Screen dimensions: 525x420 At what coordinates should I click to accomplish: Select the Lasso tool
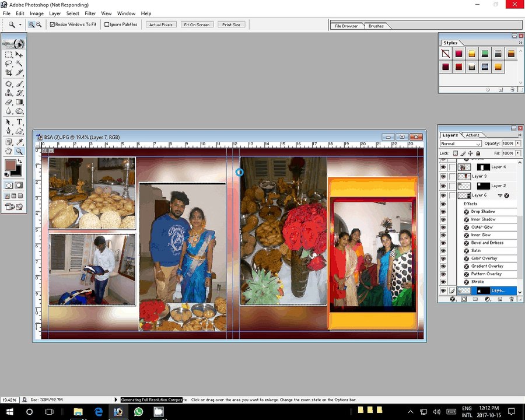(9, 64)
